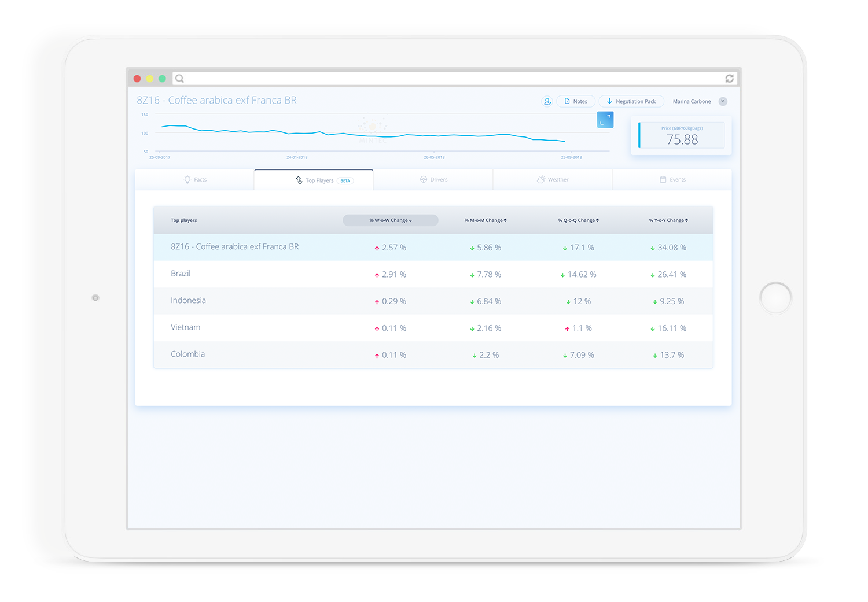Toggle sorting on % Q-o-Q Change column
This screenshot has height=602, width=868.
tap(597, 220)
